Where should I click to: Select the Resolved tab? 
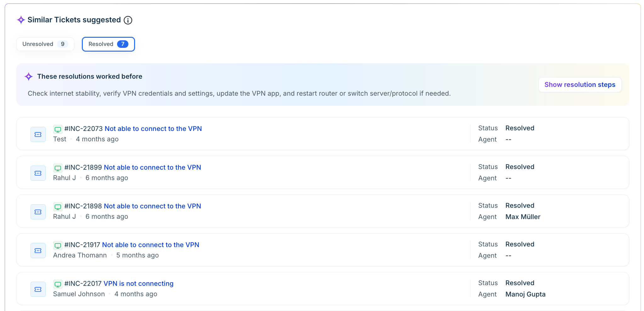pyautogui.click(x=108, y=44)
